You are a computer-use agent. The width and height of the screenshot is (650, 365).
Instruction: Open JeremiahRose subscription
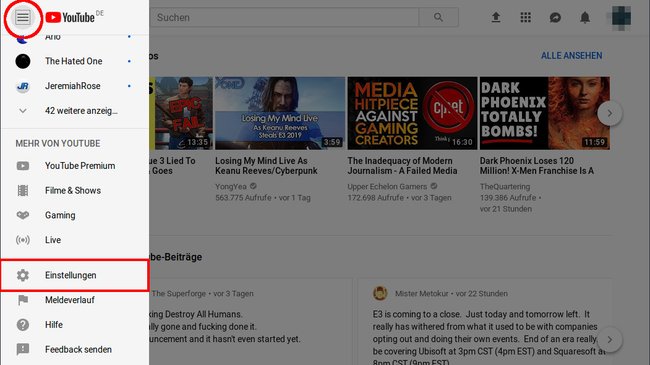click(75, 86)
